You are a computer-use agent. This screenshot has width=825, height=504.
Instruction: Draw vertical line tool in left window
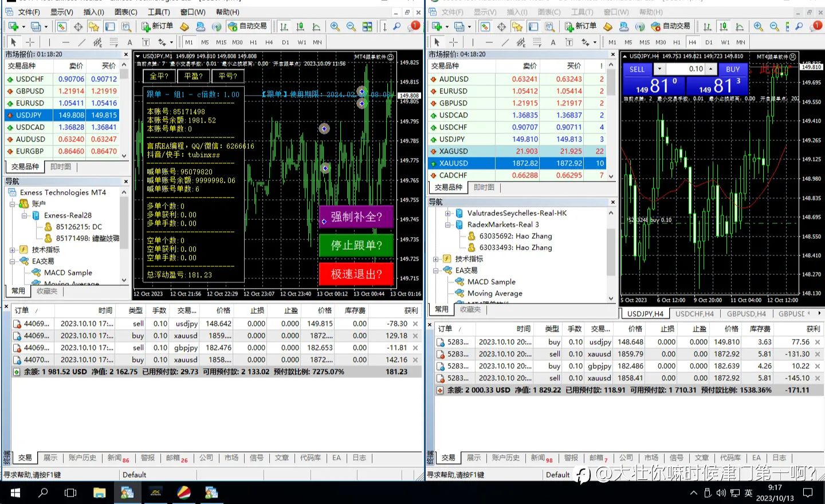pos(49,42)
